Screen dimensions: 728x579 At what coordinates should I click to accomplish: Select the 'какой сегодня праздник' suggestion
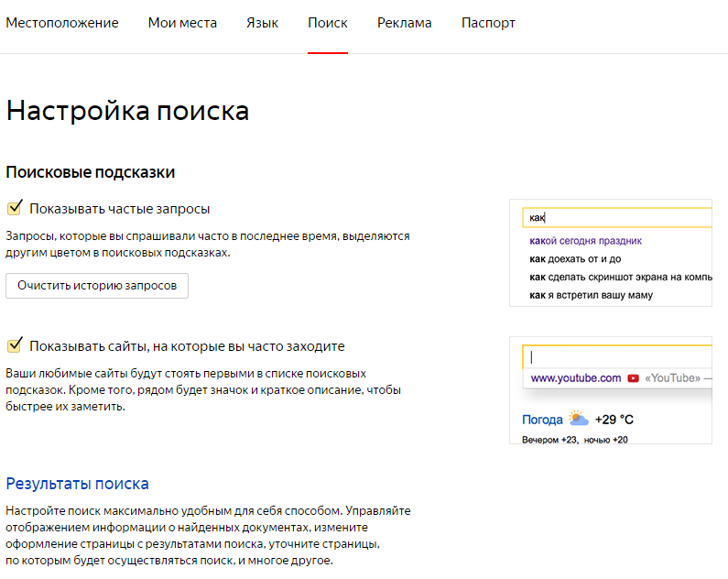pyautogui.click(x=585, y=242)
